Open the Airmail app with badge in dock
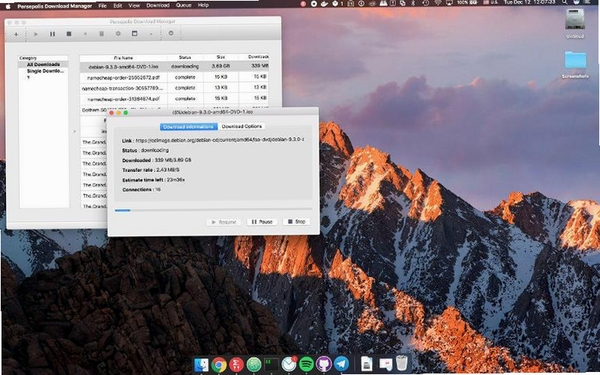Viewport: 600px width, 375px height. pyautogui.click(x=289, y=364)
